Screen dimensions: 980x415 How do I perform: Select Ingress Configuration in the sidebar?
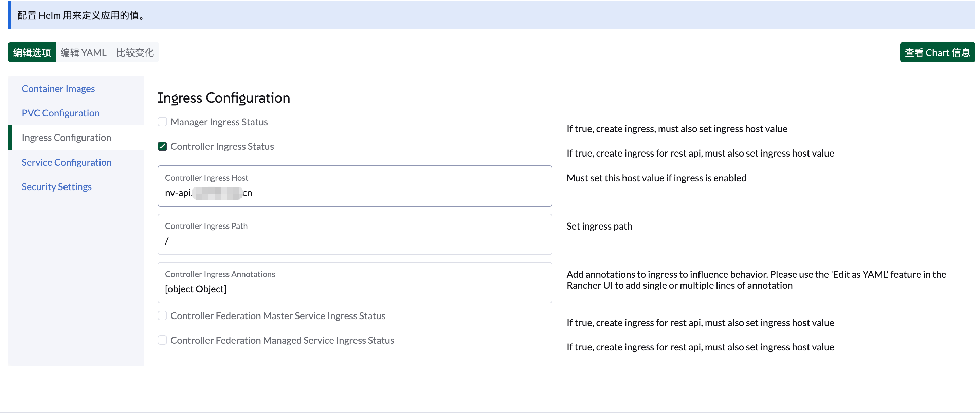pos(66,138)
